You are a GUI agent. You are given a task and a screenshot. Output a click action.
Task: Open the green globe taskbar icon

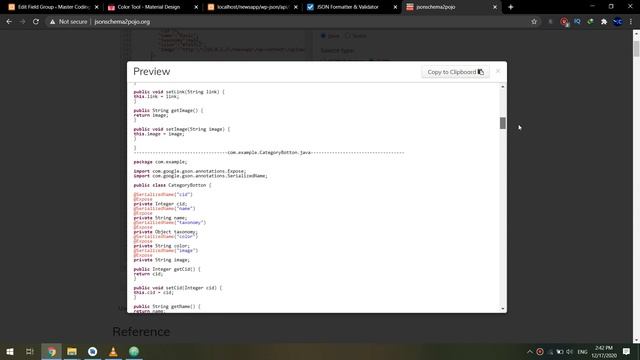coord(134,351)
